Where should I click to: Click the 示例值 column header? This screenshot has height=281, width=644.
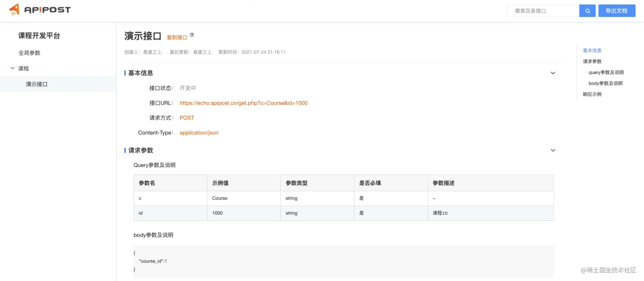pos(244,183)
